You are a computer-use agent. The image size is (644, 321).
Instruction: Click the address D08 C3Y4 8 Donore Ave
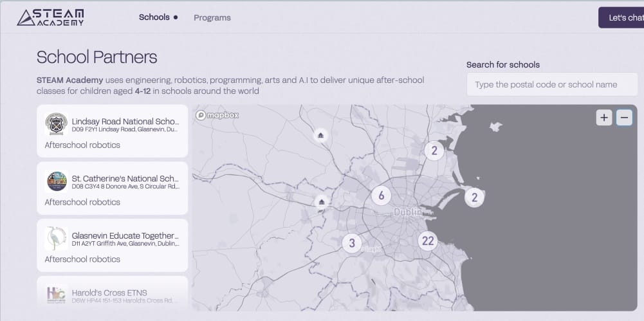125,187
